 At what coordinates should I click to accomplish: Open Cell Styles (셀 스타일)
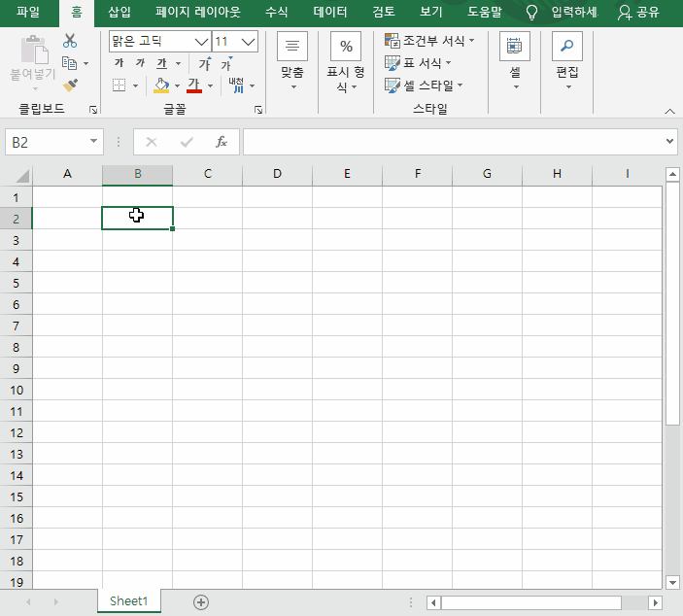[424, 86]
